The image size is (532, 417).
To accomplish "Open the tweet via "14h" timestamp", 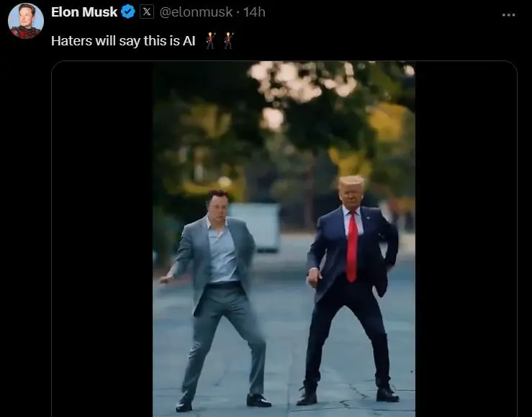I will 253,12.
